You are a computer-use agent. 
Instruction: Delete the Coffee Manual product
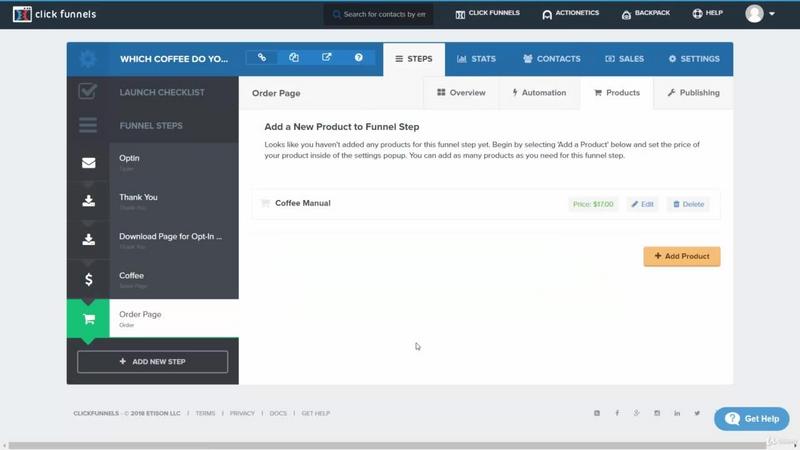click(x=688, y=204)
